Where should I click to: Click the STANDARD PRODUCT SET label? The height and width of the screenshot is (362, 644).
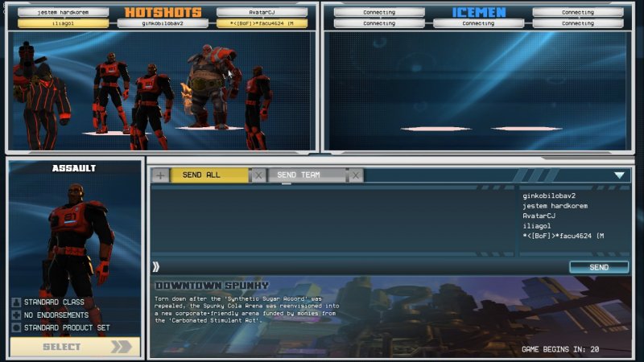click(67, 327)
